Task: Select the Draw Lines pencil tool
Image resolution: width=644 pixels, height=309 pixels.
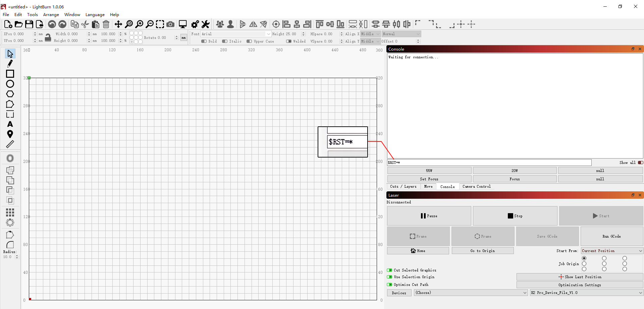Action: [x=10, y=64]
